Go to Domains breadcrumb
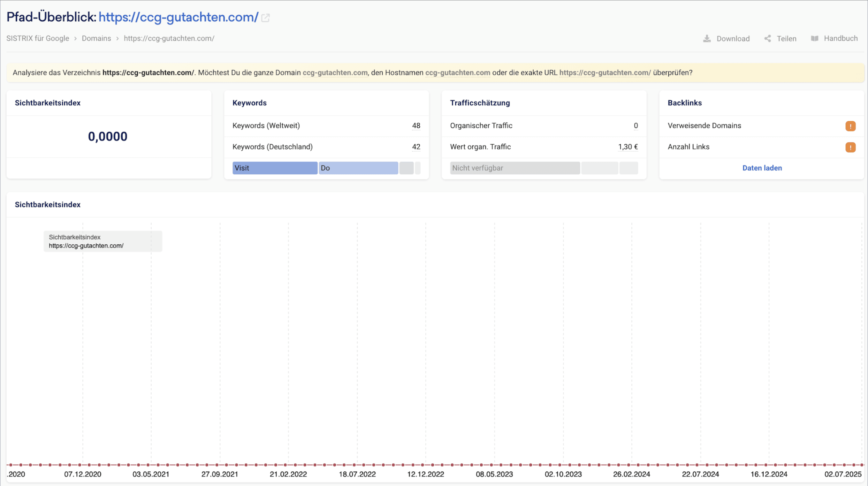 pyautogui.click(x=96, y=38)
